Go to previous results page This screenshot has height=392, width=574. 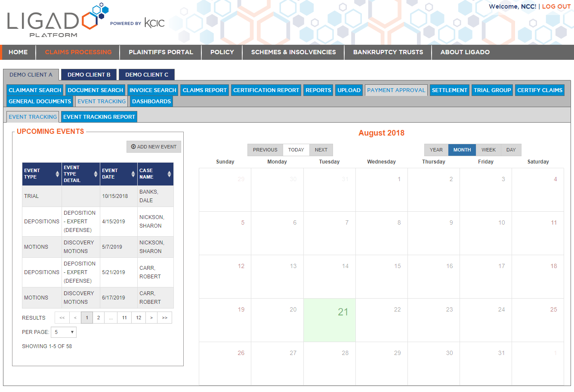(x=75, y=318)
